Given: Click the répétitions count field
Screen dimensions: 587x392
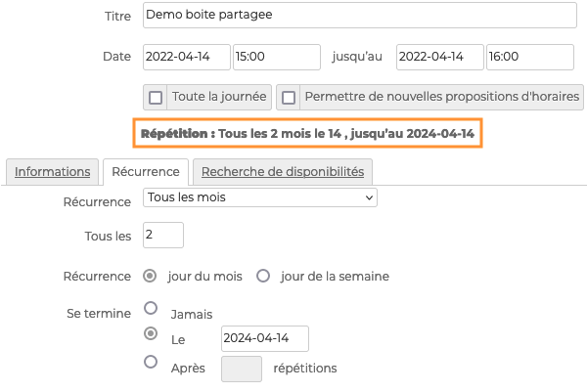Looking at the screenshot, I should click(x=242, y=369).
